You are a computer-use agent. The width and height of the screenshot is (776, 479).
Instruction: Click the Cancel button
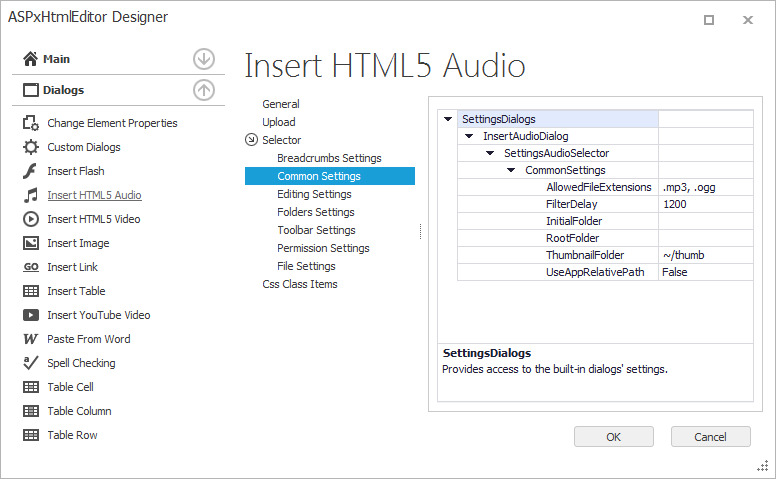point(710,436)
